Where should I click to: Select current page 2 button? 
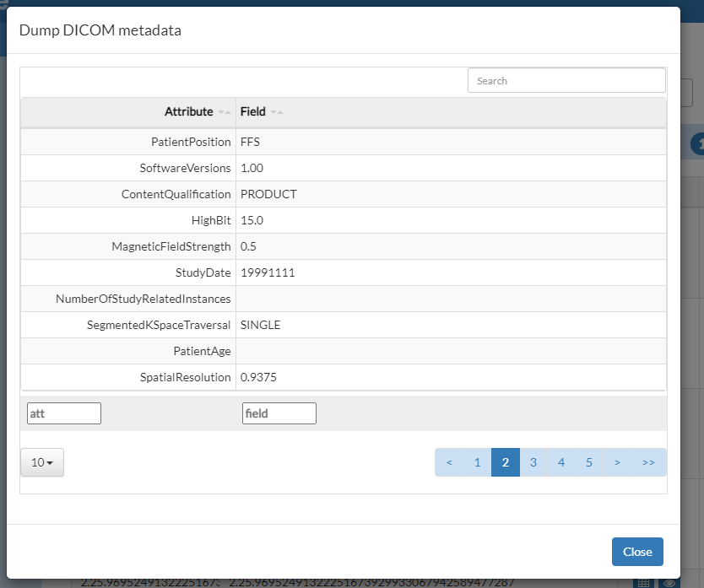506,462
